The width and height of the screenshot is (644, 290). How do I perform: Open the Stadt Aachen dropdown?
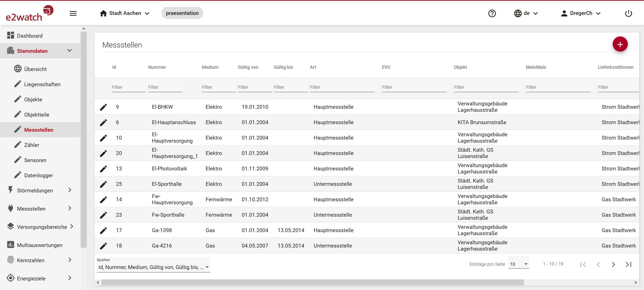pos(125,13)
